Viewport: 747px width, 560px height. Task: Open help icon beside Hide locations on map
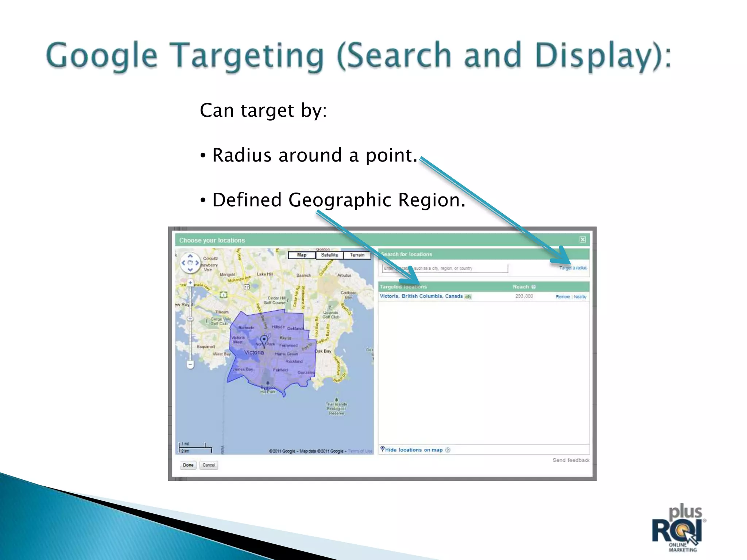(x=448, y=450)
